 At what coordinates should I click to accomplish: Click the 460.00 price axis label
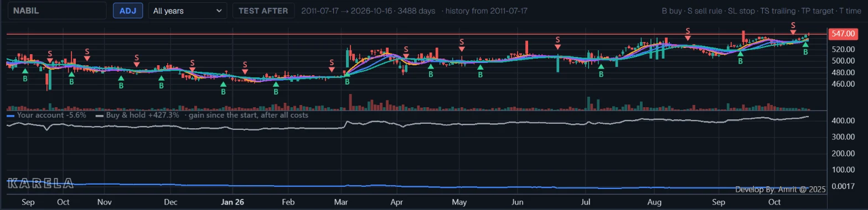tap(843, 84)
